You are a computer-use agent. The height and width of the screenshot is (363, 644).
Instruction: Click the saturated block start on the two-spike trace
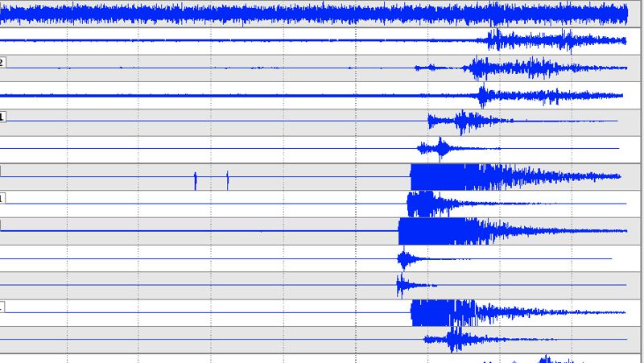[x=413, y=176]
